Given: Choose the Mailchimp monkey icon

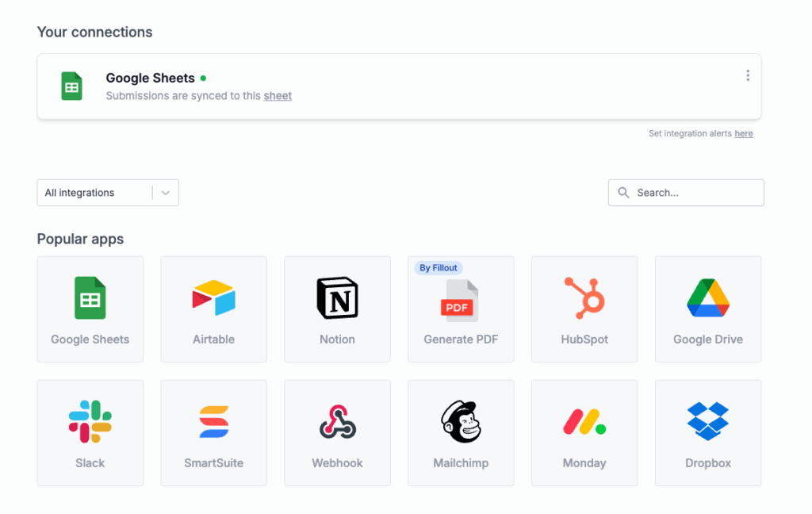Looking at the screenshot, I should pos(461,422).
